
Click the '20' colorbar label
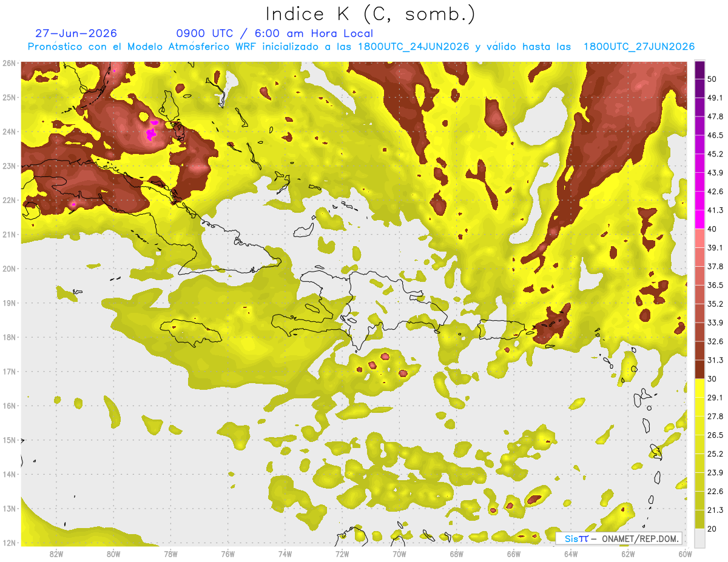(713, 529)
